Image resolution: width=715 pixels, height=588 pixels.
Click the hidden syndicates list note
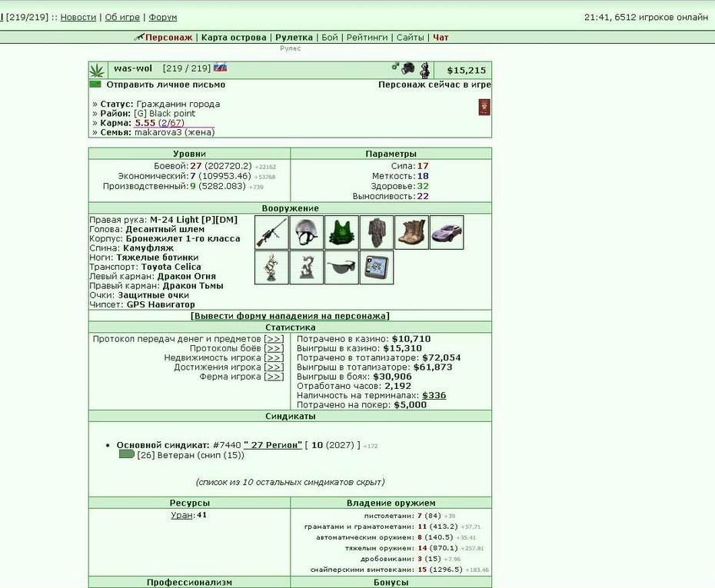290,482
